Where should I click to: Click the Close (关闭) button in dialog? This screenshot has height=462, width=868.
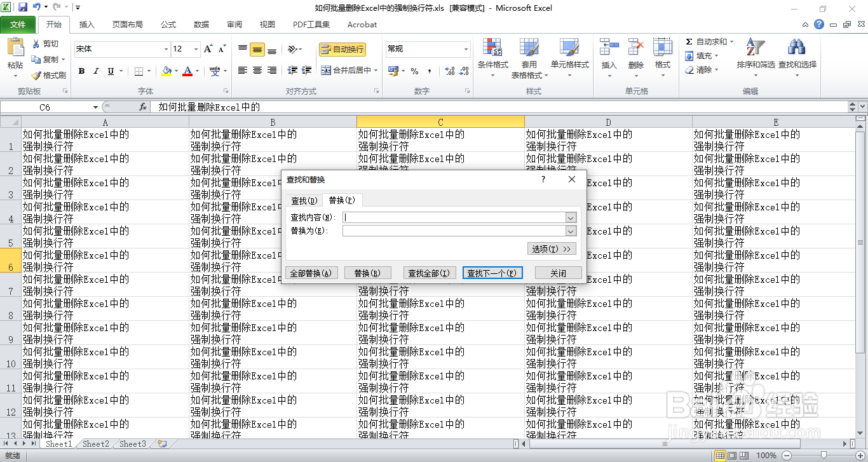click(558, 273)
